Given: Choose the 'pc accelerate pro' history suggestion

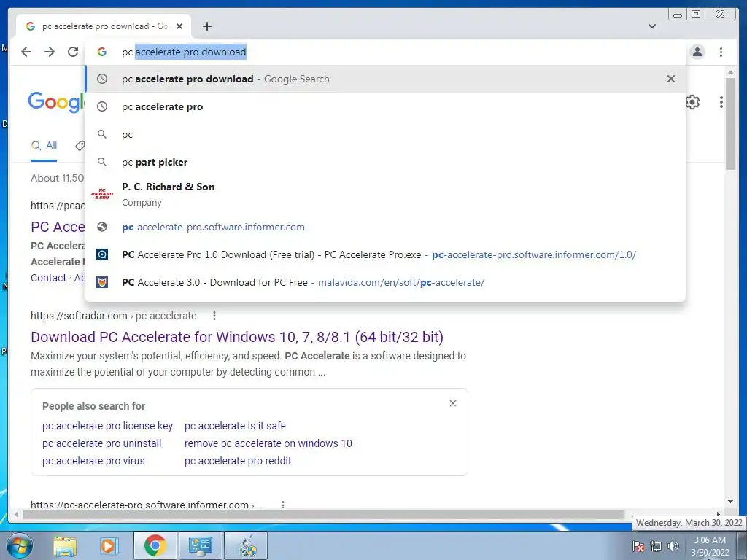Looking at the screenshot, I should coord(385,106).
